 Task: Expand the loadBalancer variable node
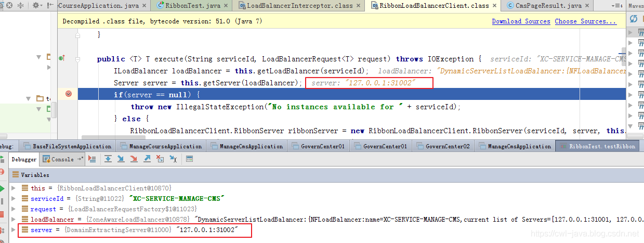(x=14, y=219)
